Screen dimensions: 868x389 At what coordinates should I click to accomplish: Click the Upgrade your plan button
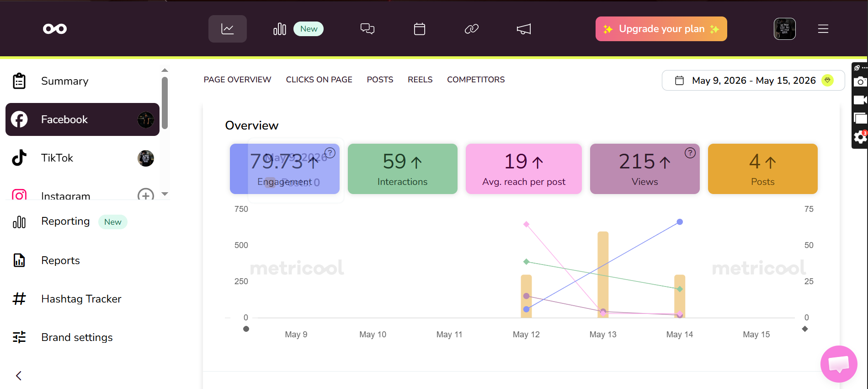(661, 29)
